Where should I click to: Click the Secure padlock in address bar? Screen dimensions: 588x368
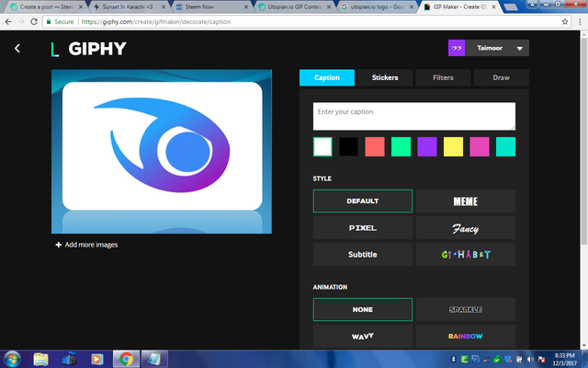pyautogui.click(x=49, y=22)
